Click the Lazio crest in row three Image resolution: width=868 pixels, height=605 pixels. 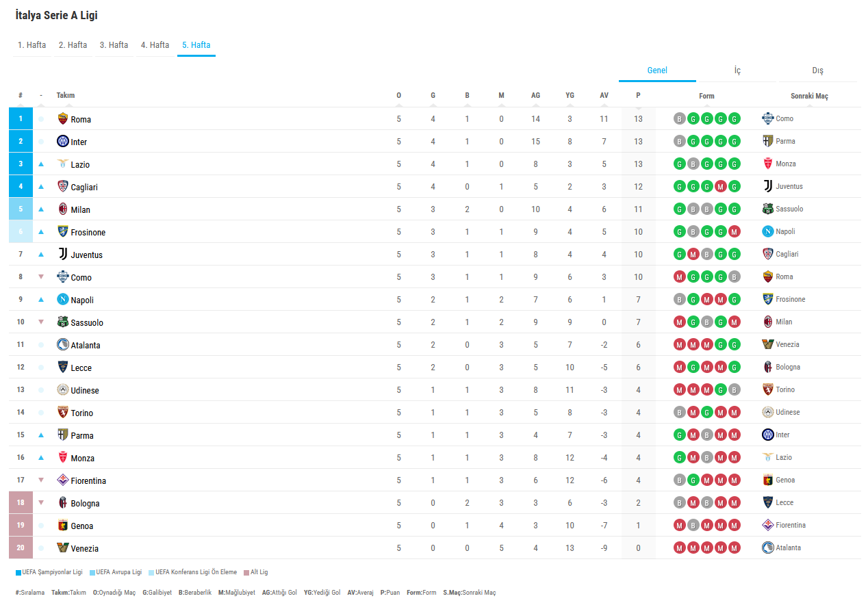63,164
